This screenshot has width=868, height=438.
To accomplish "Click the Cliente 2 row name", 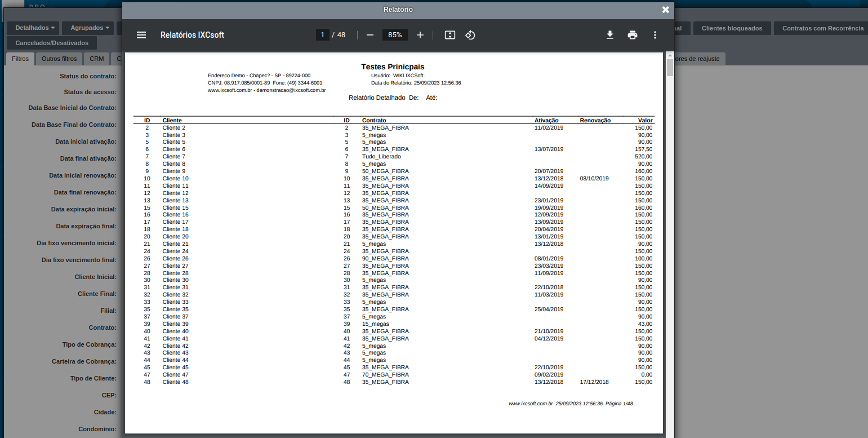I will (174, 128).
